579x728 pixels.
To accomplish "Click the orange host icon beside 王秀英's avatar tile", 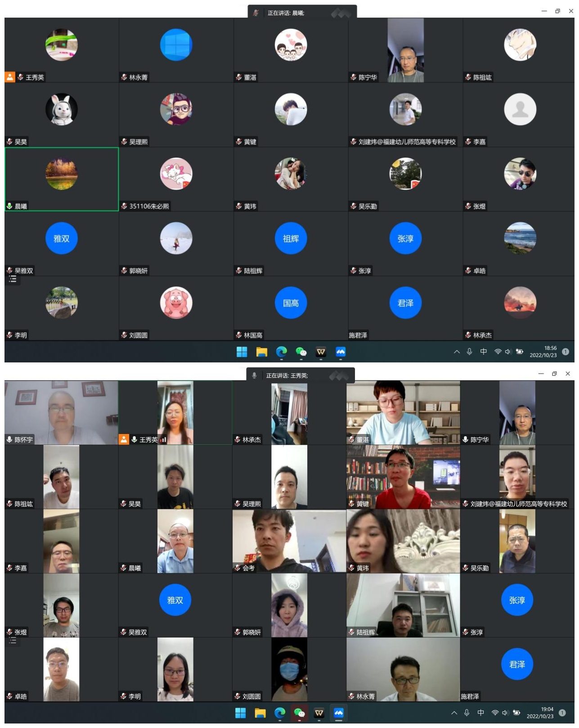I will (10, 77).
